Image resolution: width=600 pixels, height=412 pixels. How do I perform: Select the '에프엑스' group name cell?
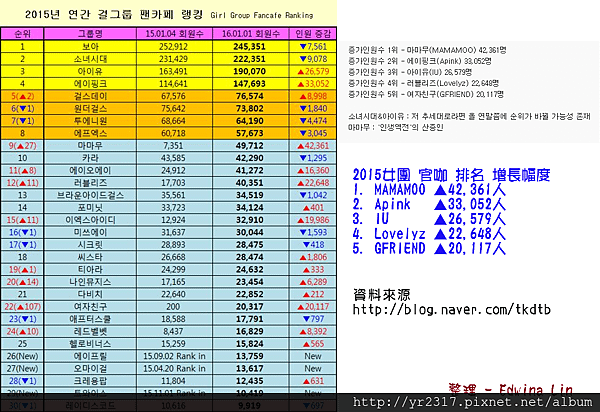click(90, 133)
